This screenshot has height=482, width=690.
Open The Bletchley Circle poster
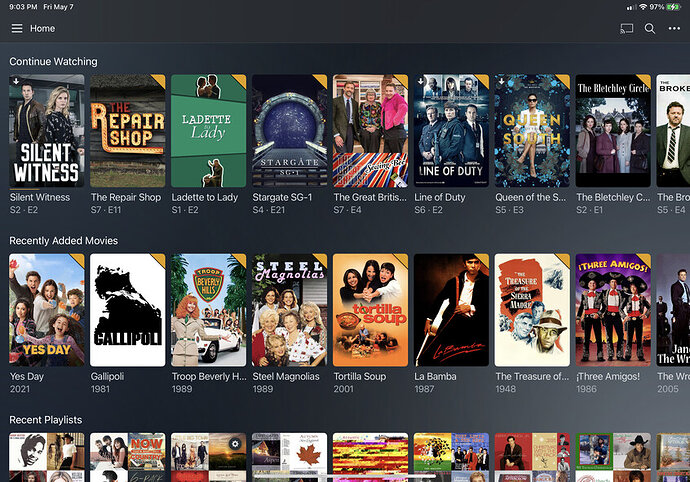[x=613, y=131]
